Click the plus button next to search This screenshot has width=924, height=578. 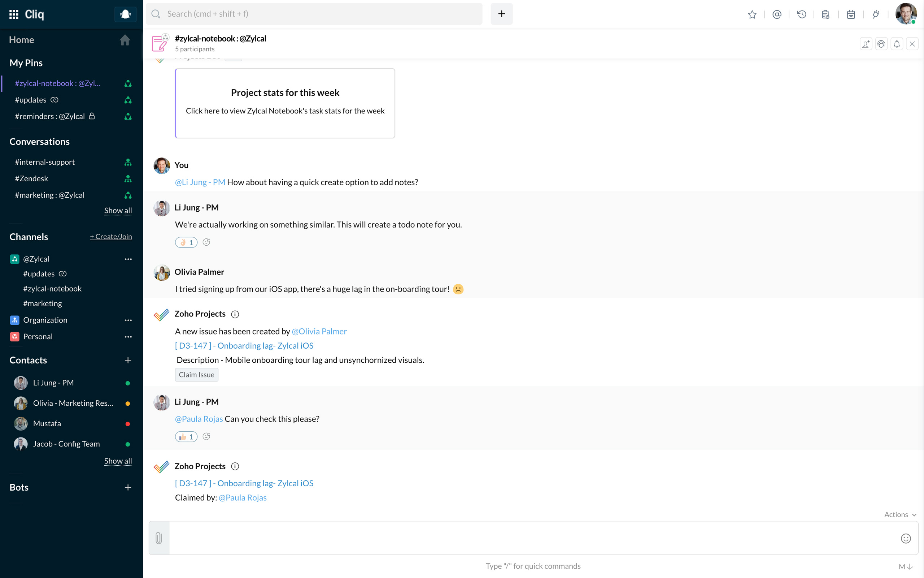click(501, 14)
